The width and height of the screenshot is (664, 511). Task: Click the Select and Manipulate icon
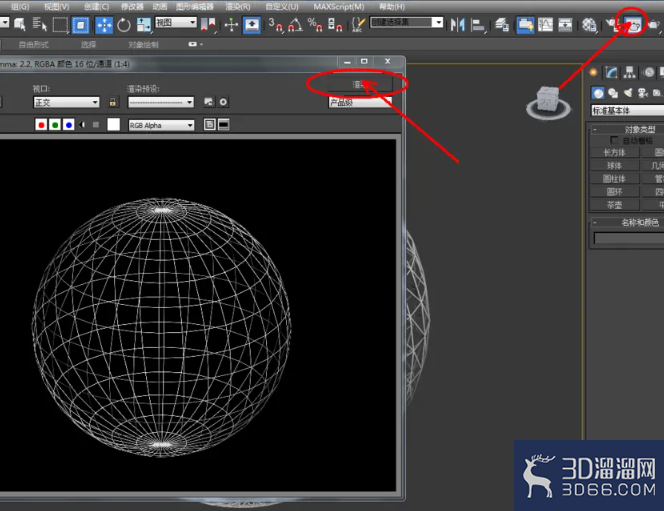click(x=231, y=25)
